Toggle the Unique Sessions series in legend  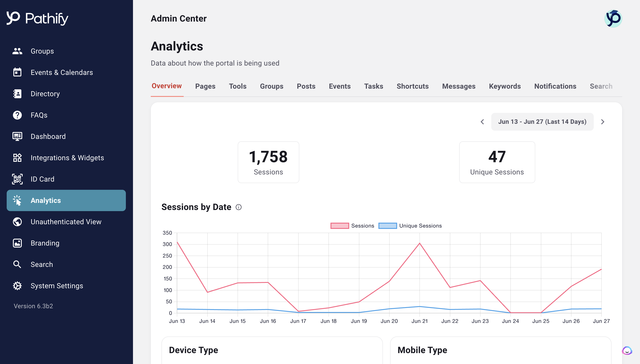tap(421, 226)
